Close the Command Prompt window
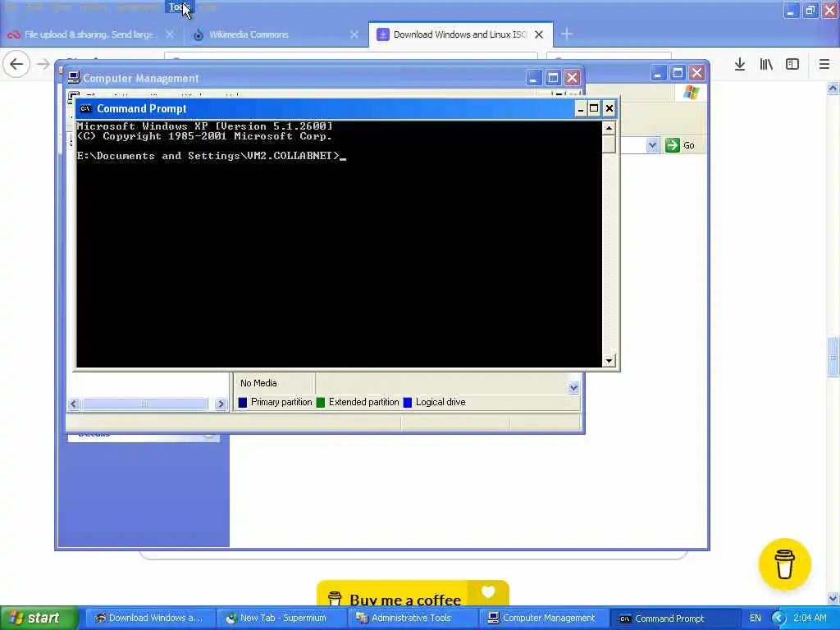 click(609, 109)
